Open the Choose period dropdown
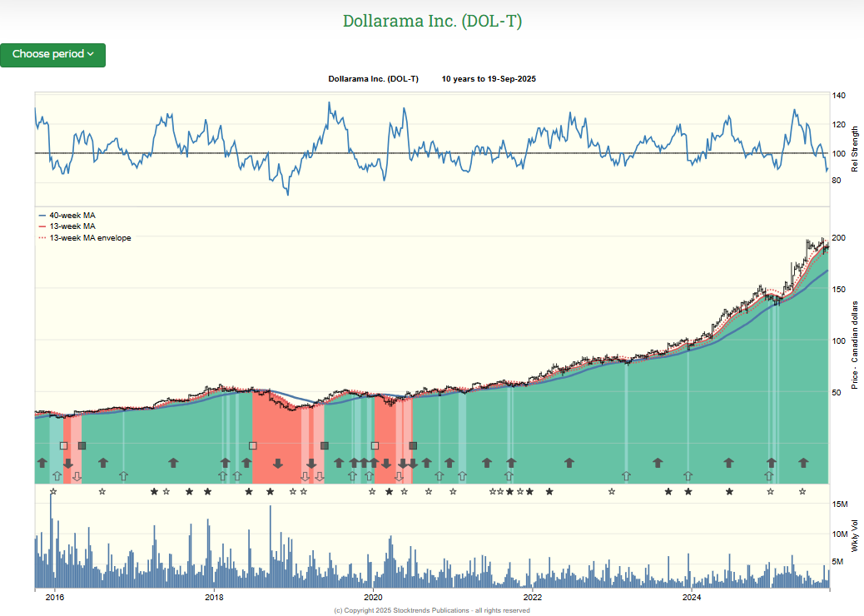The image size is (864, 616). pos(53,55)
